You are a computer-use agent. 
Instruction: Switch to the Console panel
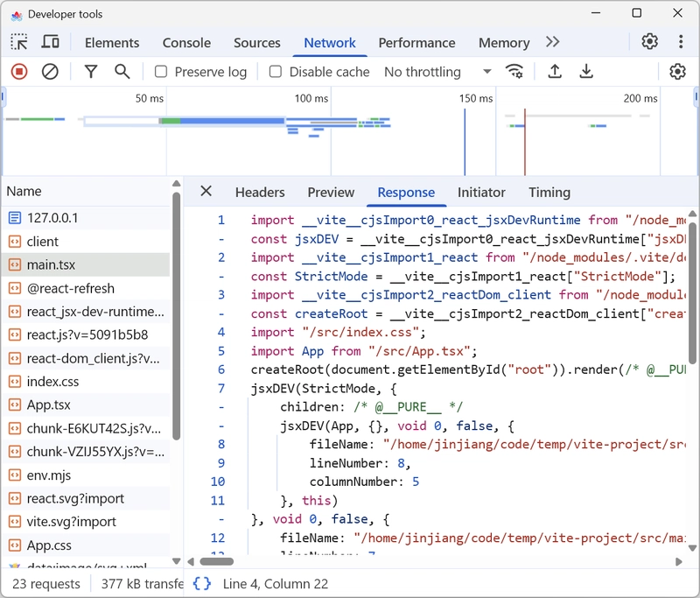[x=186, y=42]
